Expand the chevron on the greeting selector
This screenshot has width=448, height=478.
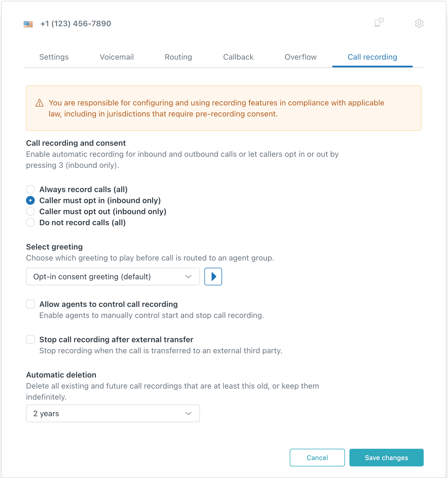point(189,277)
